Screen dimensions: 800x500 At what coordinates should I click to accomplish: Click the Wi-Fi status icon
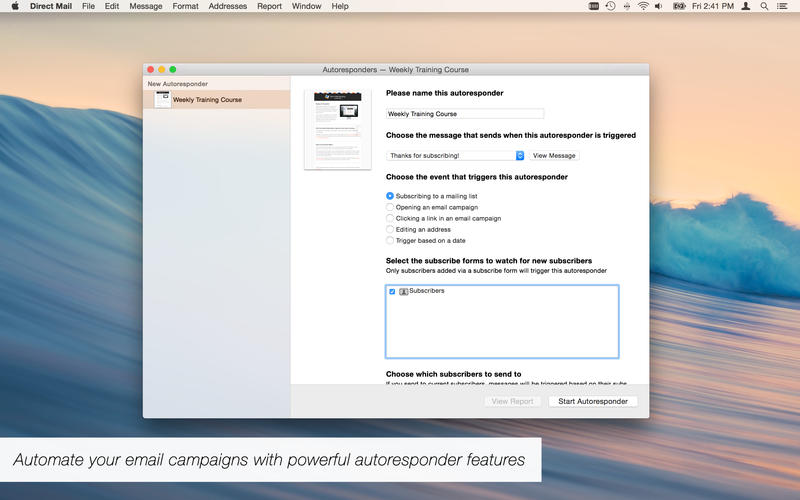click(643, 6)
